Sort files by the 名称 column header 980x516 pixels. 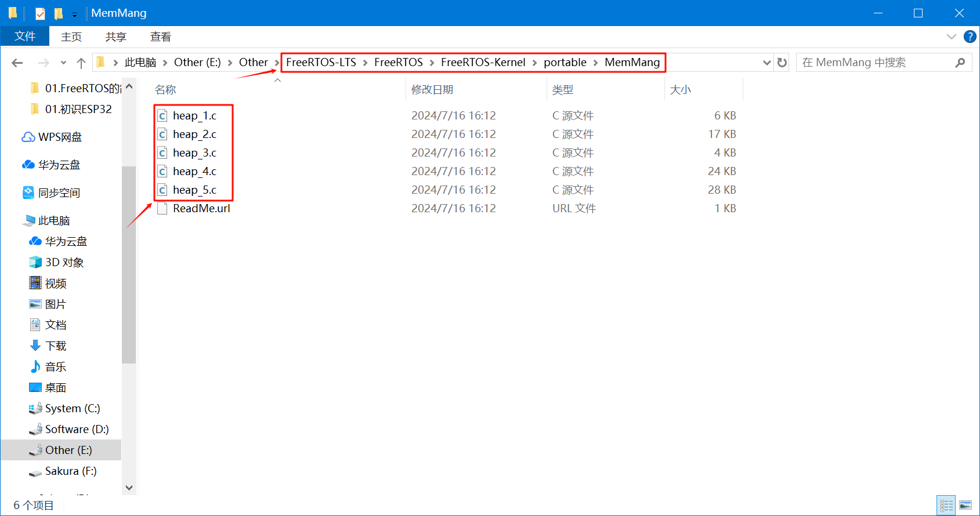[165, 90]
